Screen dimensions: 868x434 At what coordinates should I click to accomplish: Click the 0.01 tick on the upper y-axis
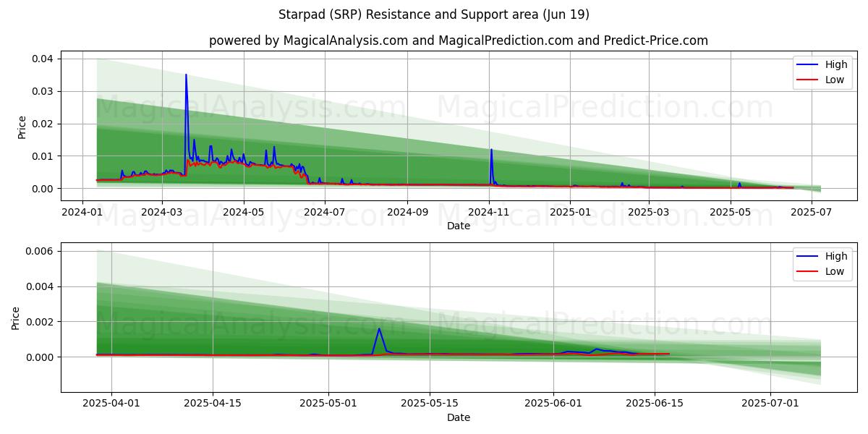[x=43, y=156]
